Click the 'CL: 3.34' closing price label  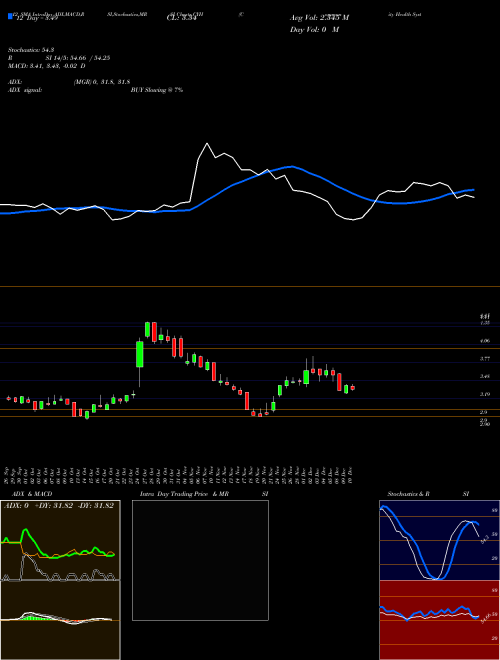181,18
